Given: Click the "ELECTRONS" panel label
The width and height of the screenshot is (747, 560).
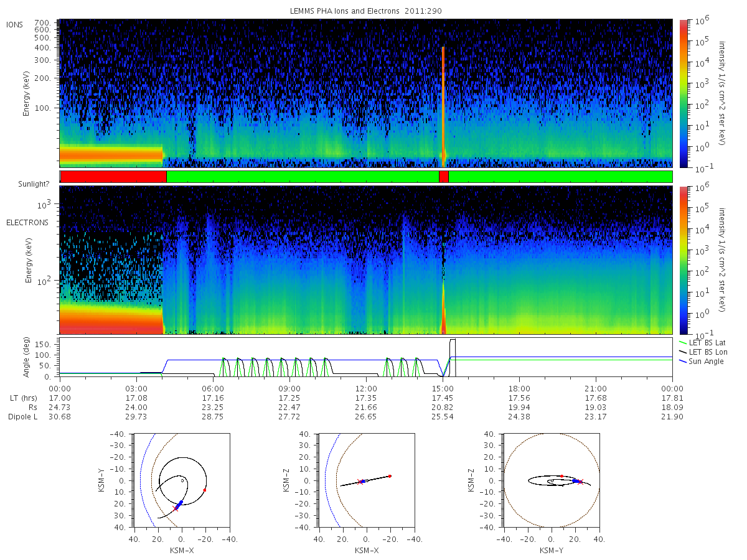Looking at the screenshot, I should 27,223.
